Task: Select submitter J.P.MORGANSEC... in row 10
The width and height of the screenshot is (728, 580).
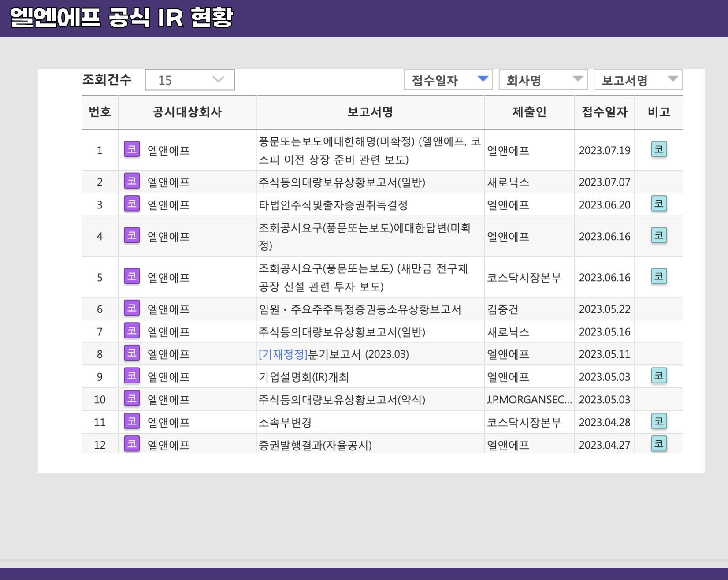Action: click(x=529, y=400)
